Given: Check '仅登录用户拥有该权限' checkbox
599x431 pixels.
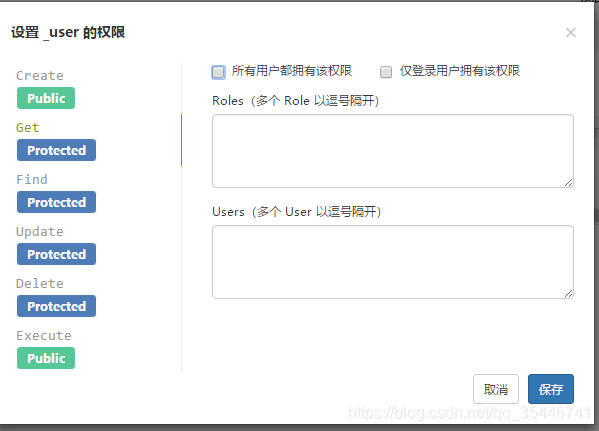Looking at the screenshot, I should tap(386, 72).
